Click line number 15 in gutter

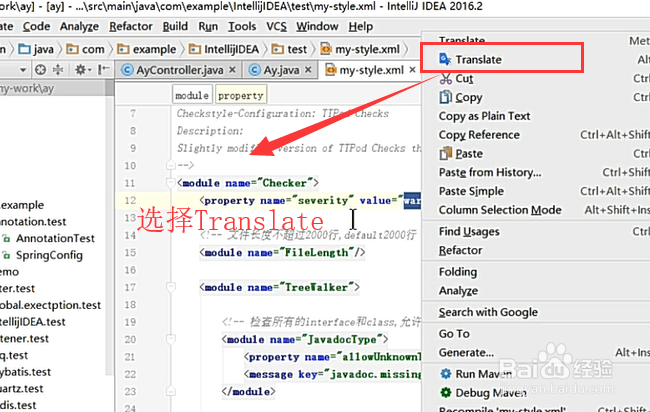point(130,253)
